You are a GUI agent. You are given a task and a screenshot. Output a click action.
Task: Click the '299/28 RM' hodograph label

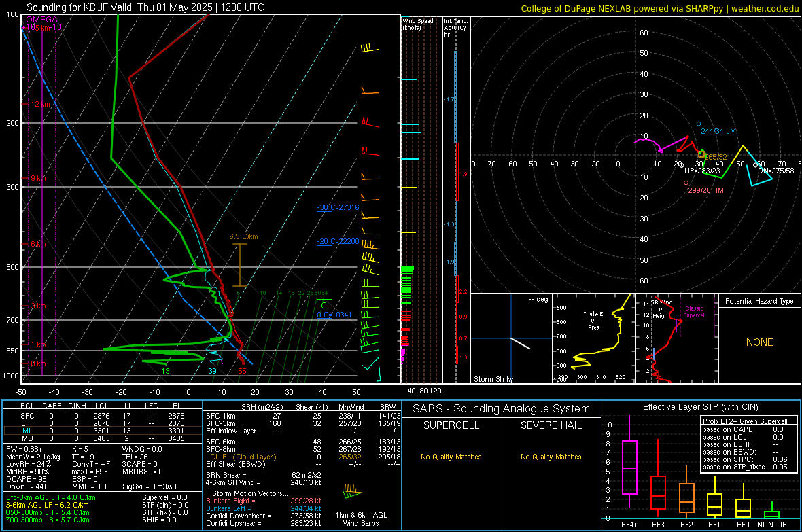click(x=705, y=190)
